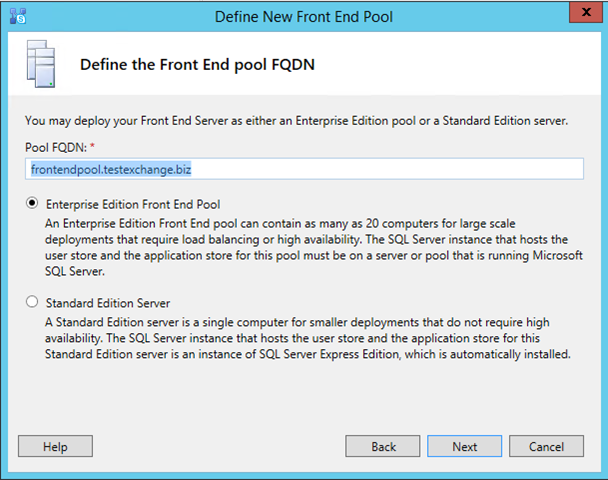Click the white header banner right of heading
The height and width of the screenshot is (480, 608).
coord(458,64)
